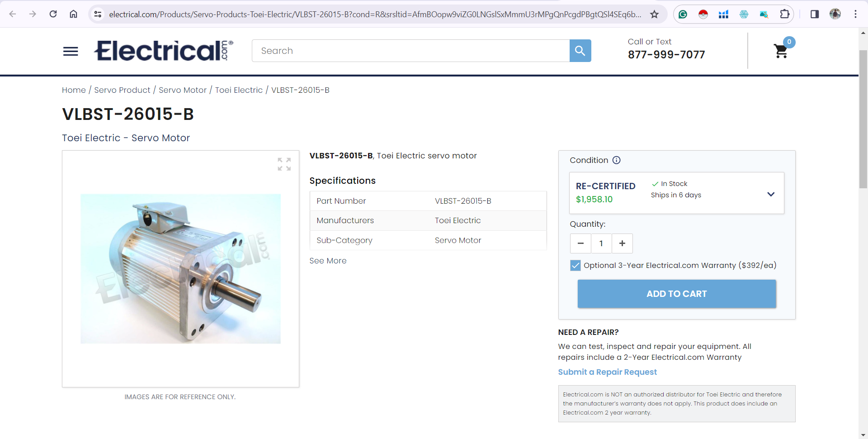Click the ADD TO CART button
Viewport: 868px width, 439px height.
tap(677, 294)
